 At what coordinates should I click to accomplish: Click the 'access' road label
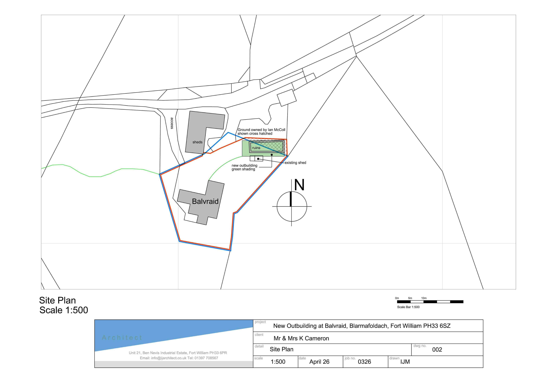coord(172,123)
